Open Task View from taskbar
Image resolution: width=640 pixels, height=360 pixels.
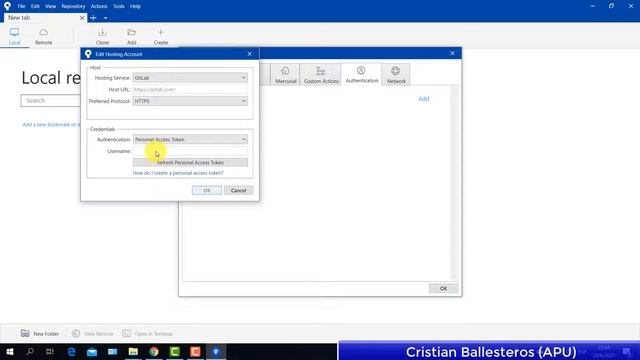click(50, 351)
